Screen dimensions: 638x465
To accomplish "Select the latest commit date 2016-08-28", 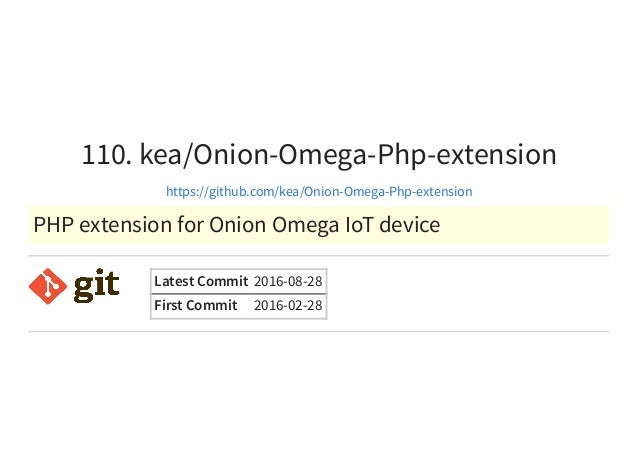I will click(288, 281).
